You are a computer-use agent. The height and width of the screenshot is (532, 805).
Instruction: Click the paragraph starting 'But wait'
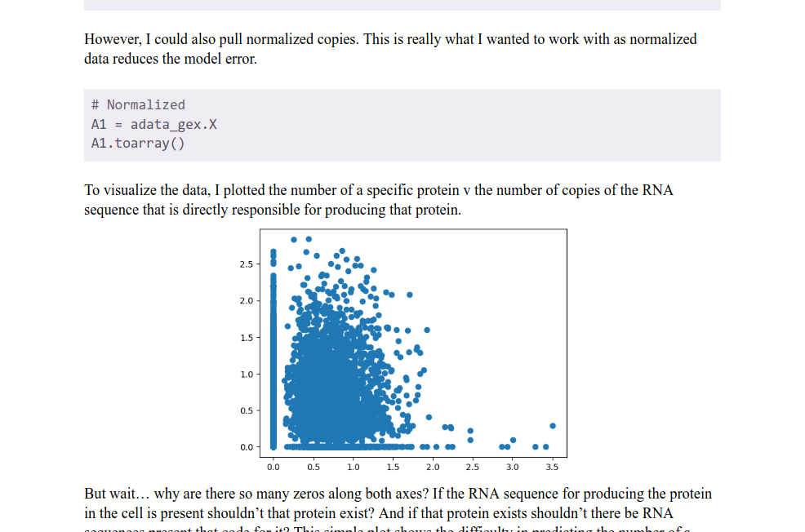[398, 503]
